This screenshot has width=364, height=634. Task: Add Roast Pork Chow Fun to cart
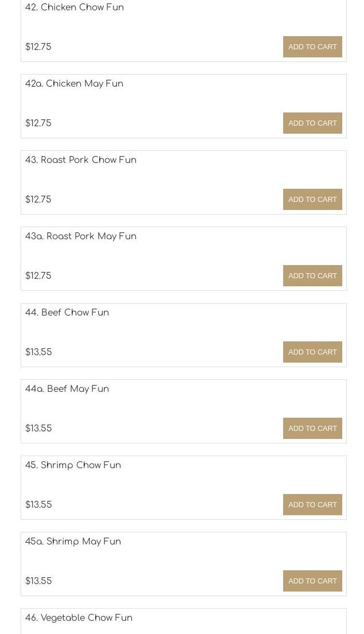click(x=312, y=200)
